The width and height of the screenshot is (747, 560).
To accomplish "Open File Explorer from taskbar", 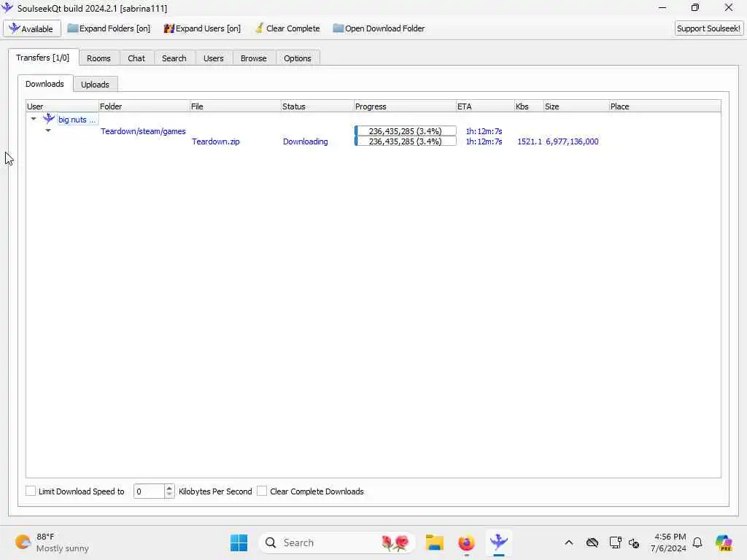I will click(435, 542).
